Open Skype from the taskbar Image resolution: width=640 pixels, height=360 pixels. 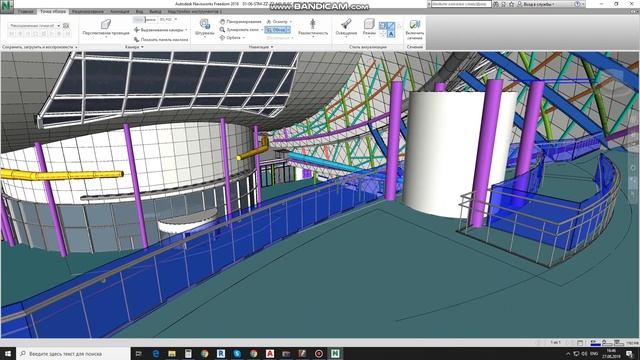pos(237,353)
